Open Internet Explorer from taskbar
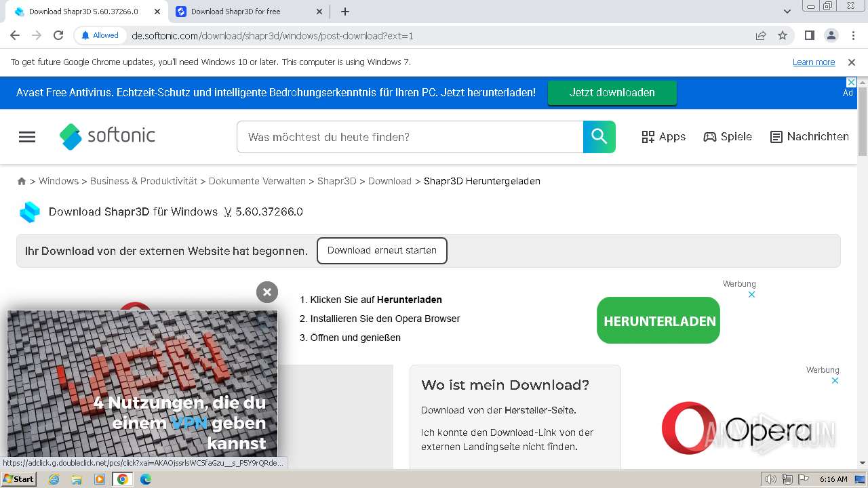Screen dimensions: 868x488 coord(54,479)
